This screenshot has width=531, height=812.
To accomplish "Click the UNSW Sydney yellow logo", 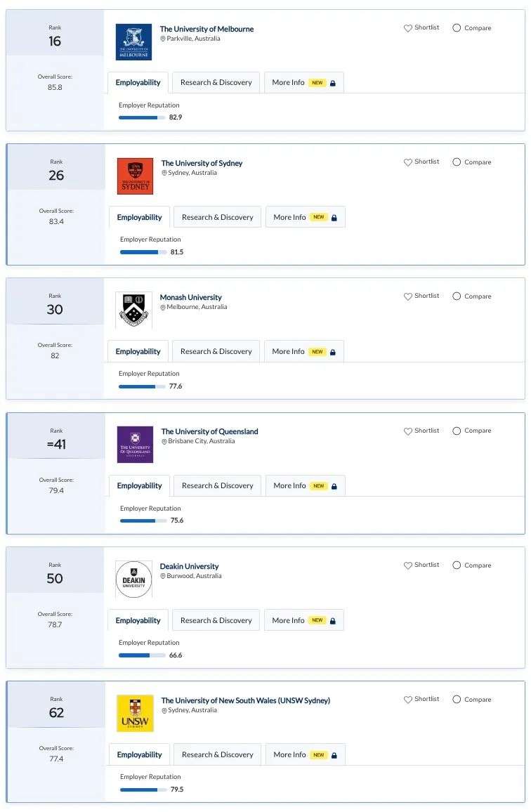I will [136, 713].
